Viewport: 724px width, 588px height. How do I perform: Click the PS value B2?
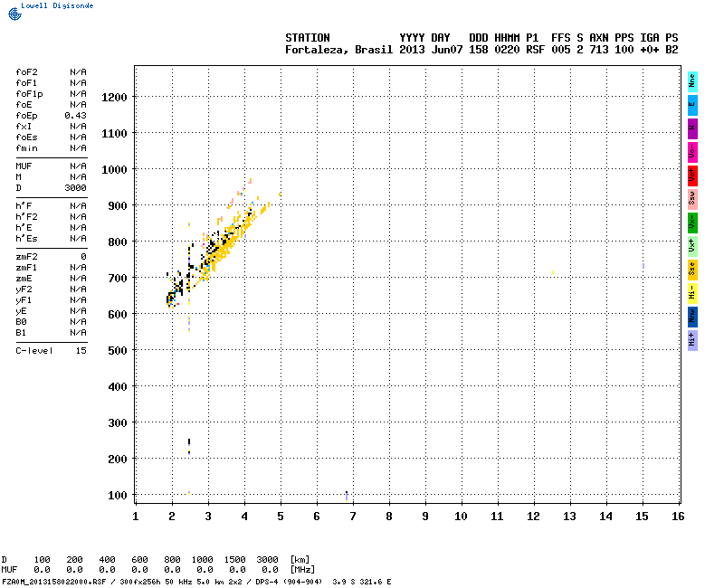click(672, 50)
